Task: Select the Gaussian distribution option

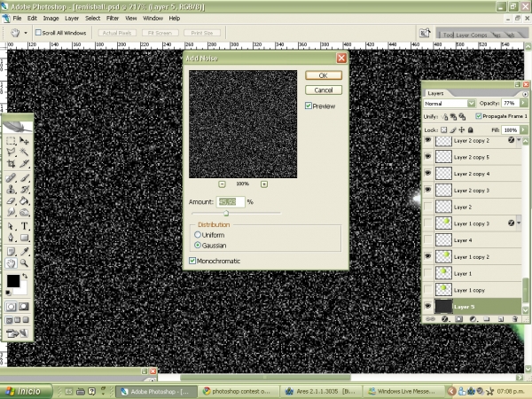Action: coord(198,245)
